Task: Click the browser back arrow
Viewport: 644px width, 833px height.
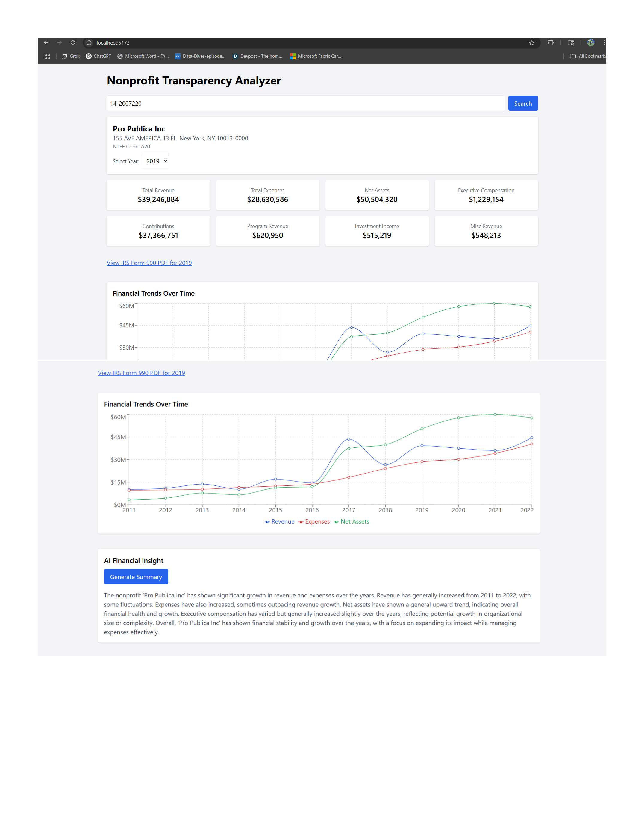Action: 46,43
